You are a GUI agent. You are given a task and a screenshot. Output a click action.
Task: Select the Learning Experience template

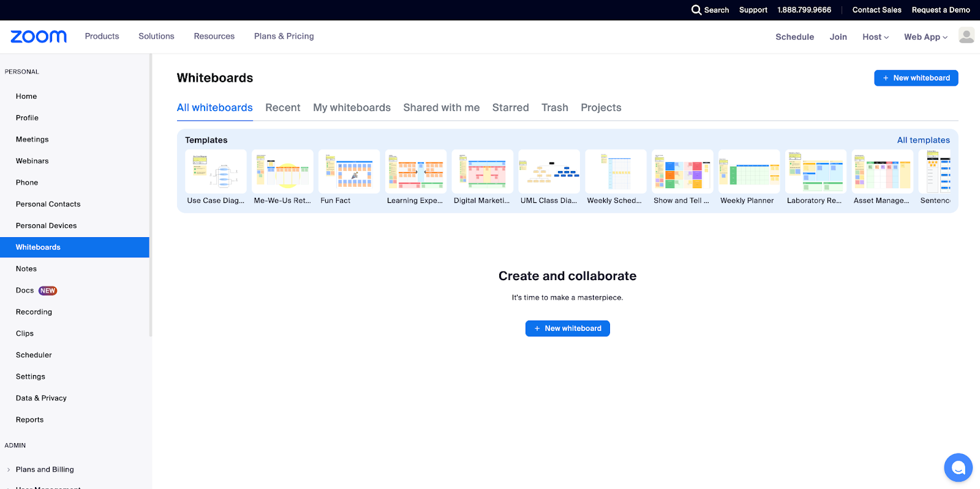[416, 178]
